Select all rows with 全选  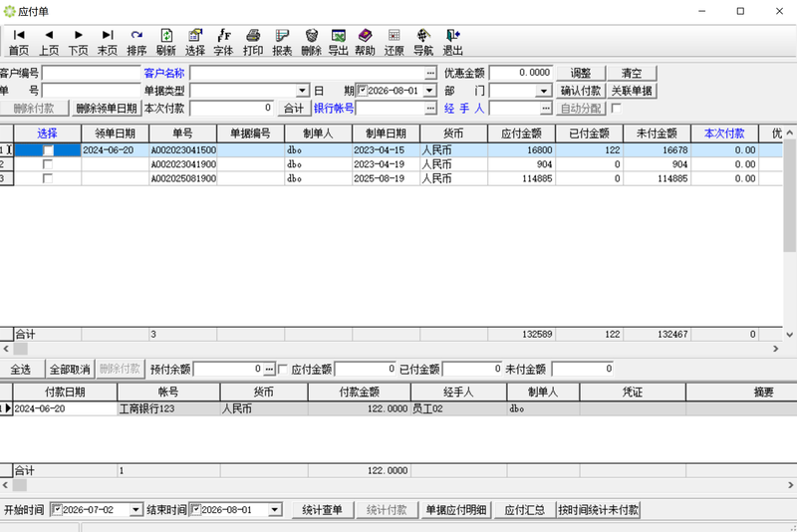[21, 370]
